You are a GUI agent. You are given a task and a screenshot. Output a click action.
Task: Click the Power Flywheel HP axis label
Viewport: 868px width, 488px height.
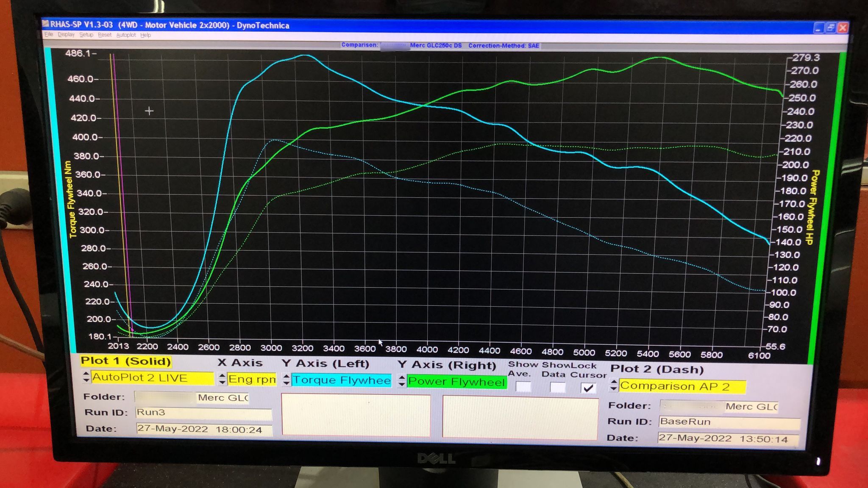812,207
